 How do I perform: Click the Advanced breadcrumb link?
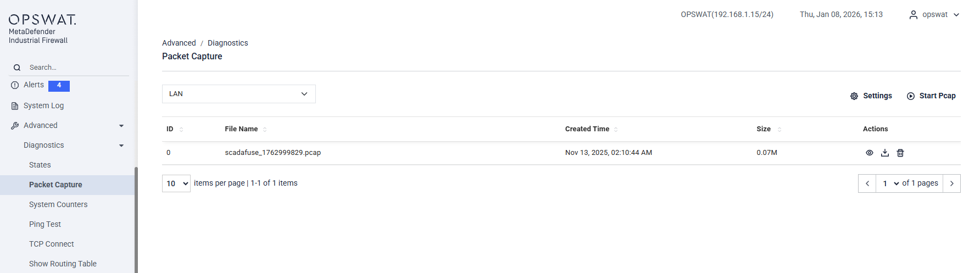[179, 43]
